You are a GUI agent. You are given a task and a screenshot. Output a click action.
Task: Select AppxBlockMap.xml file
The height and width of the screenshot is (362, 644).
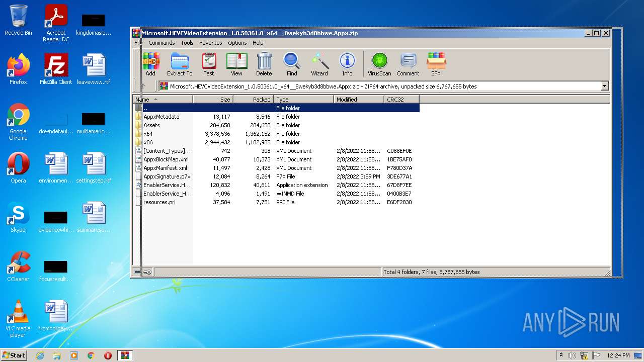166,159
